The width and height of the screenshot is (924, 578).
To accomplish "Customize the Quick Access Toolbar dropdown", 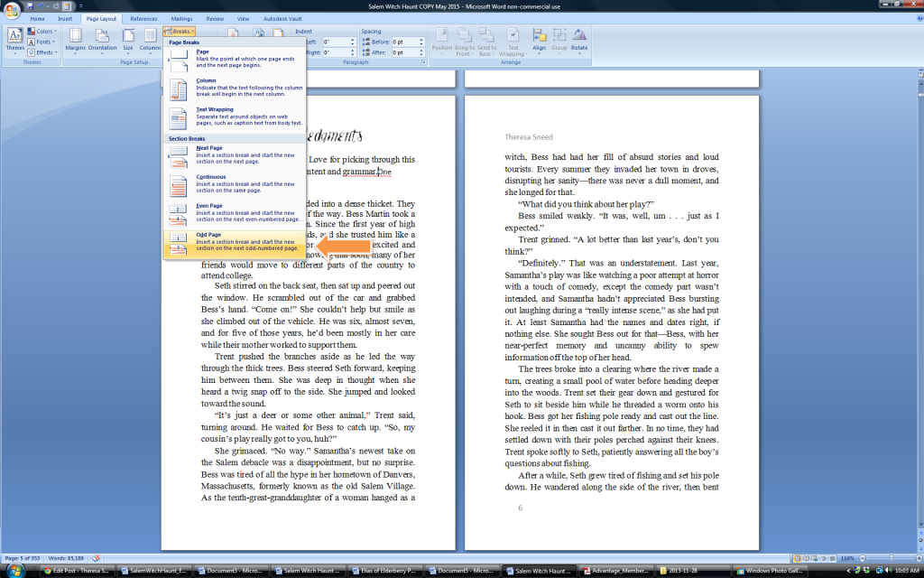I will tap(80, 6).
